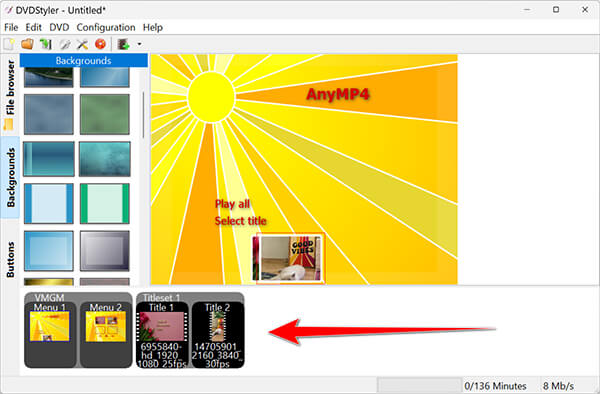
Task: Click the New project toolbar icon
Action: (x=9, y=44)
